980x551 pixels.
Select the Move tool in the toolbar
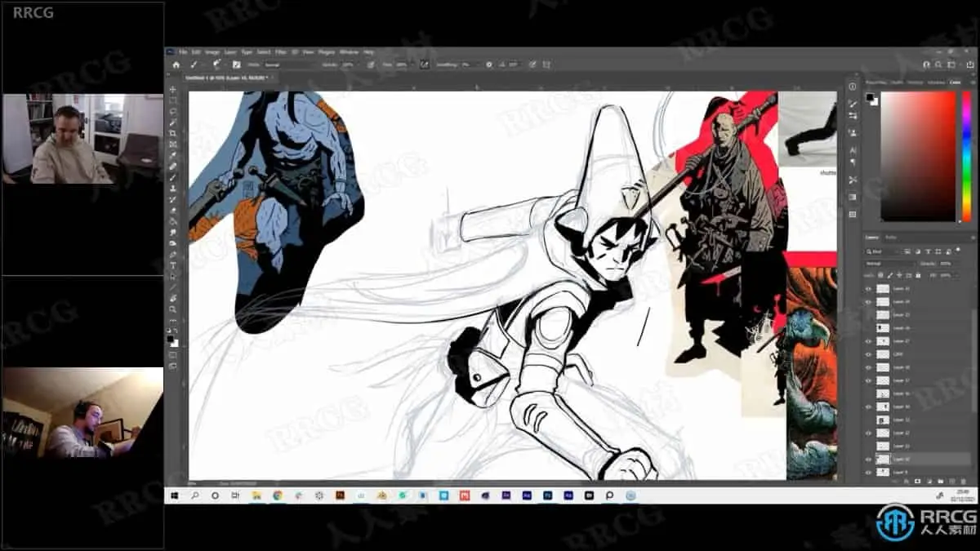(172, 90)
